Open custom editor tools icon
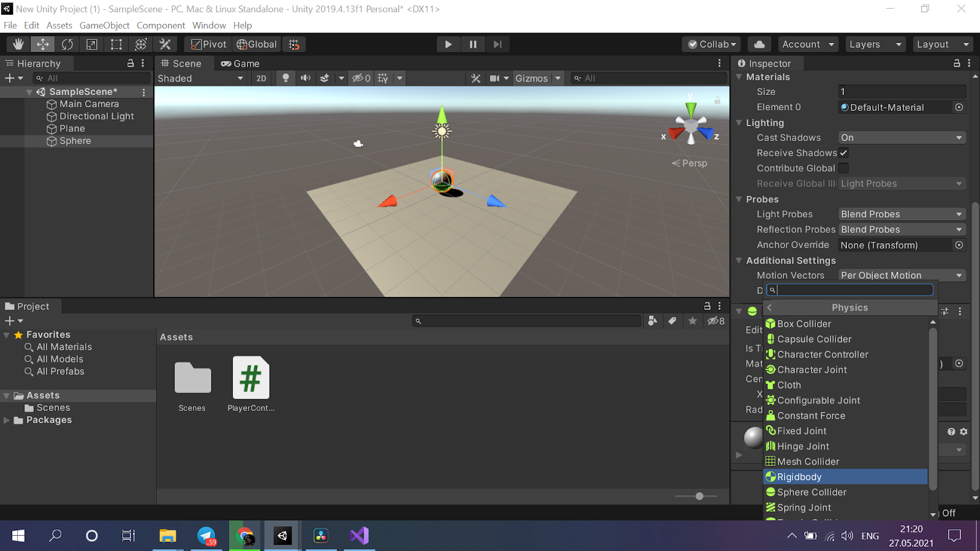 pos(165,44)
